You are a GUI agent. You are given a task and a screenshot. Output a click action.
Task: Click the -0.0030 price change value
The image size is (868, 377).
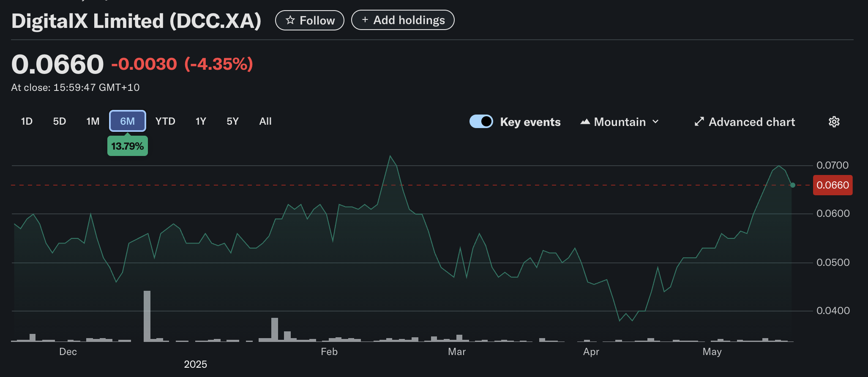click(144, 64)
